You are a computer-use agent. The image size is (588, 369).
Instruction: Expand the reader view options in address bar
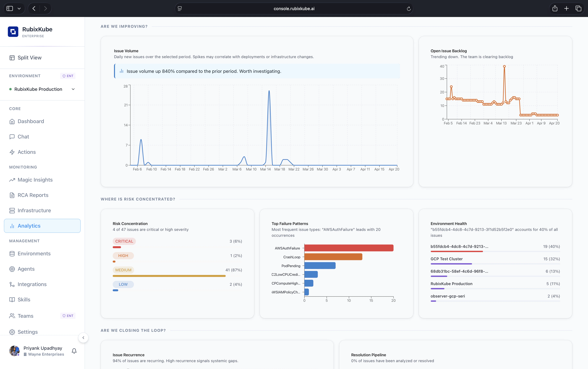tap(180, 8)
